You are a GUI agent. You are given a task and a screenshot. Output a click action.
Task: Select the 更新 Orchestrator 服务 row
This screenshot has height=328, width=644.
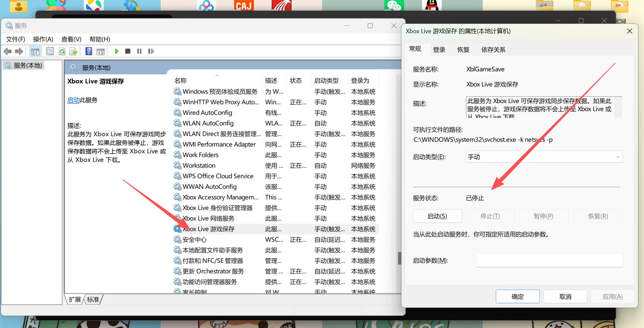click(276, 271)
